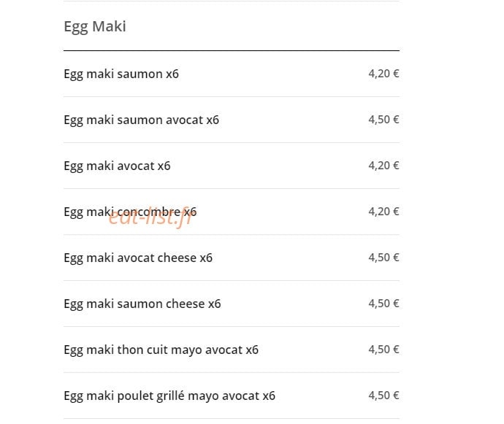This screenshot has height=424, width=504.
Task: Click the word 'avocat' in thon cuit row
Action: pos(224,350)
